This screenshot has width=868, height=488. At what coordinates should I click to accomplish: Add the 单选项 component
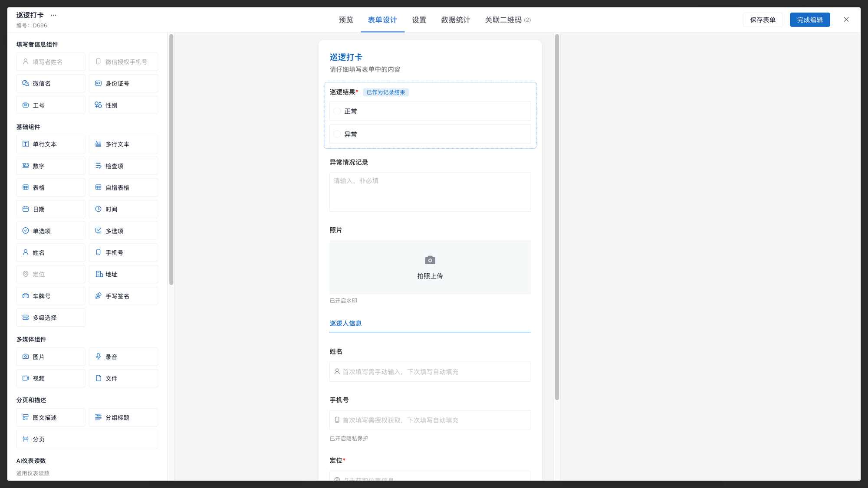click(51, 231)
